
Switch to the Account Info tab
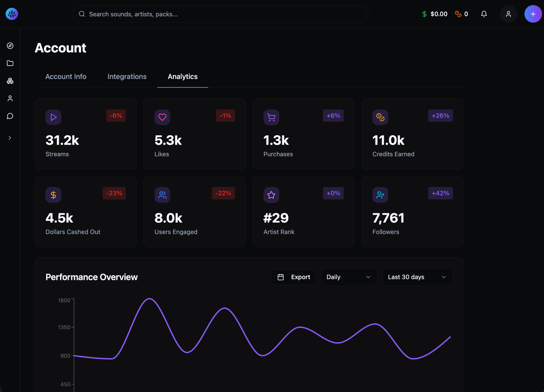66,77
